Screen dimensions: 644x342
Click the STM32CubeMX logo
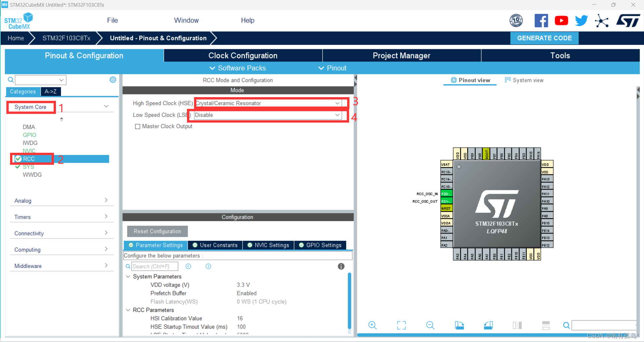click(x=19, y=21)
